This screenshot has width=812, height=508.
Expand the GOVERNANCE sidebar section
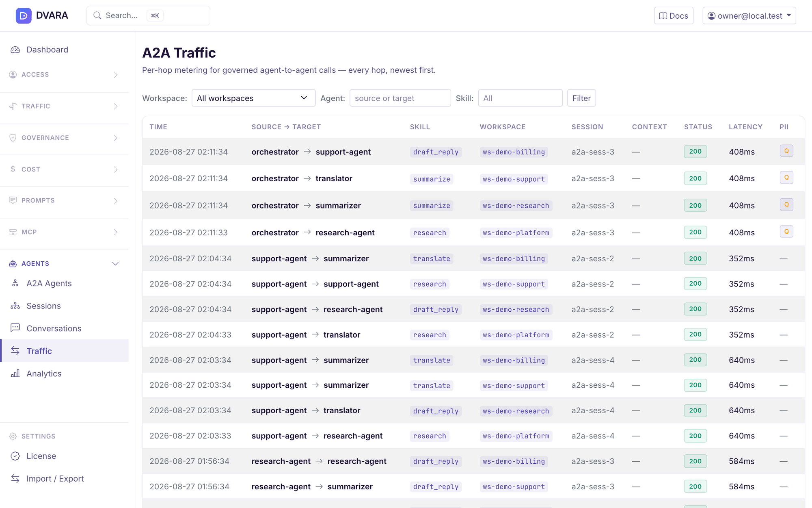tap(64, 138)
